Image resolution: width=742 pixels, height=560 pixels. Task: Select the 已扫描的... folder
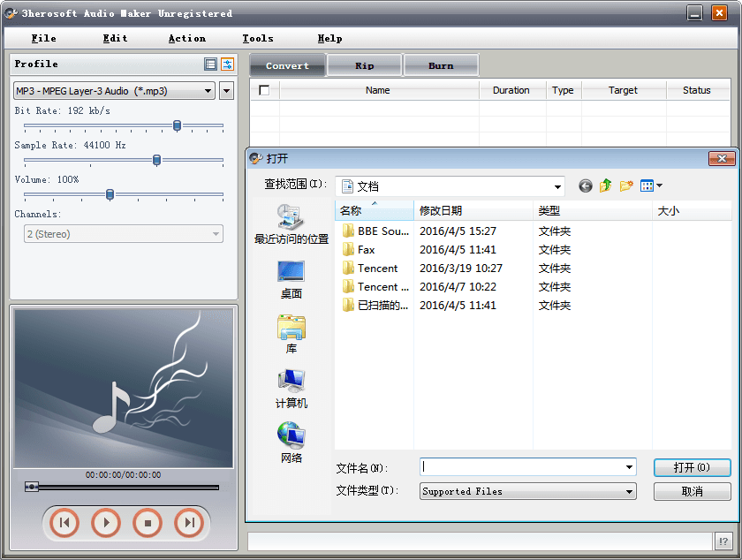tap(375, 305)
